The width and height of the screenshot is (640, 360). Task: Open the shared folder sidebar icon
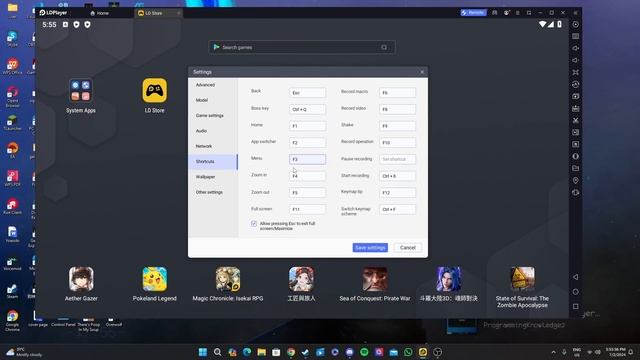[576, 168]
